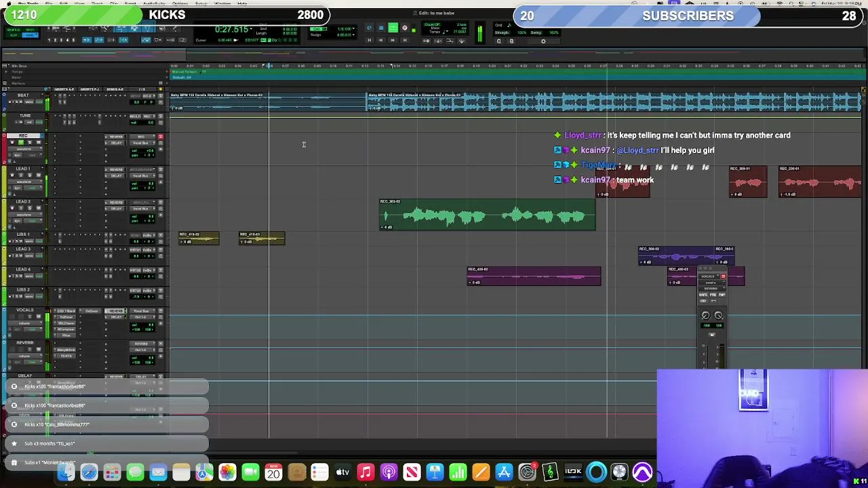Click the INSERTS F-J column header
The width and height of the screenshot is (868, 488).
click(90, 89)
